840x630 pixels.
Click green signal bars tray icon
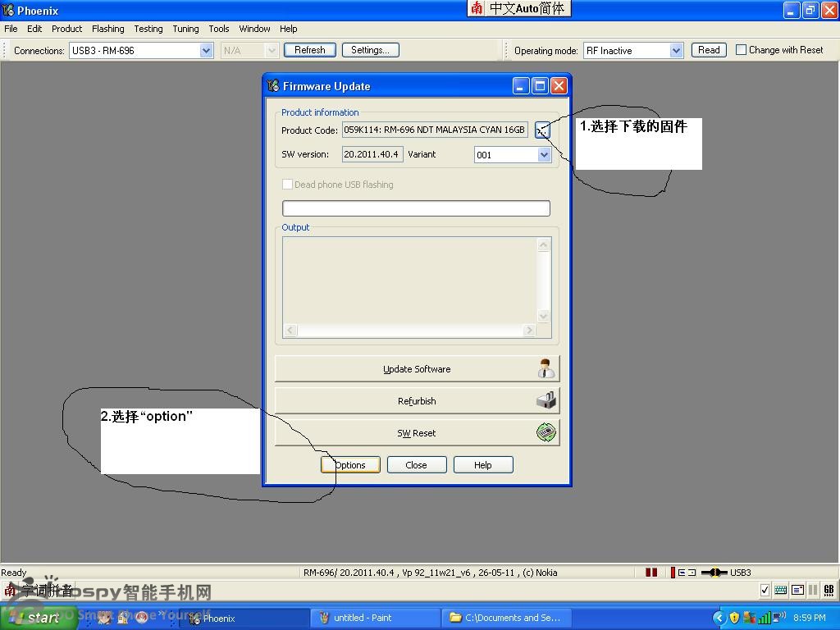click(x=765, y=619)
